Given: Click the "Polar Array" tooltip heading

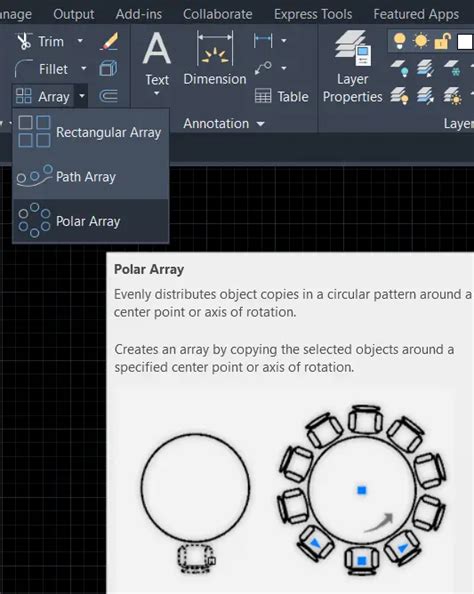Looking at the screenshot, I should coord(149,269).
